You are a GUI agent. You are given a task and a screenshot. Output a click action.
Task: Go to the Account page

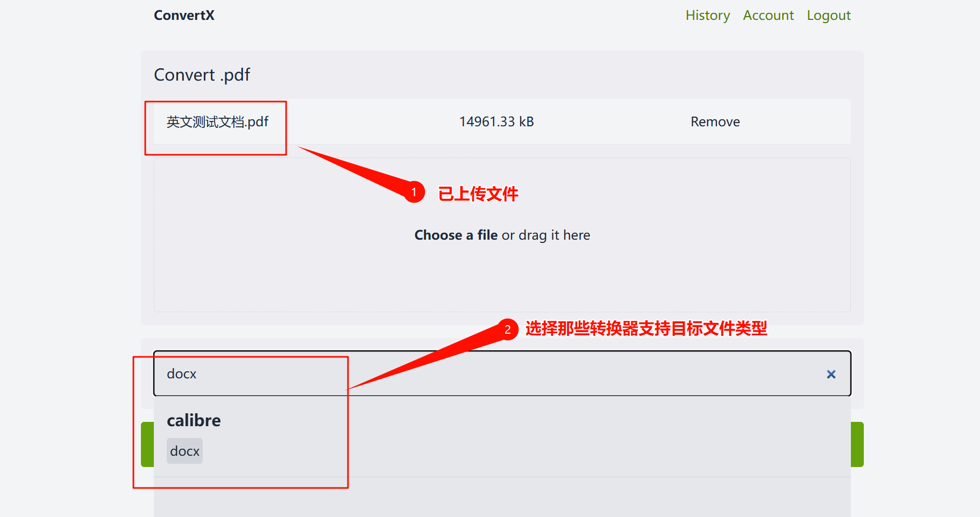point(768,15)
